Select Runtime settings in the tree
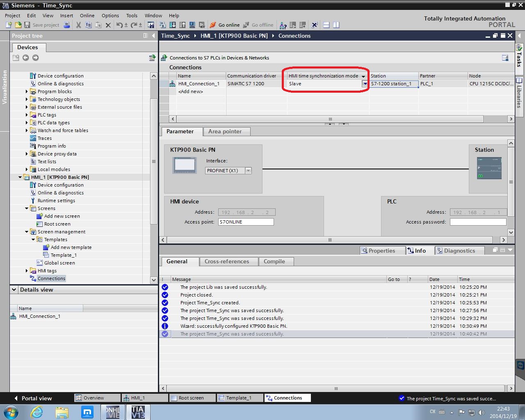This screenshot has width=525, height=420. (x=56, y=201)
